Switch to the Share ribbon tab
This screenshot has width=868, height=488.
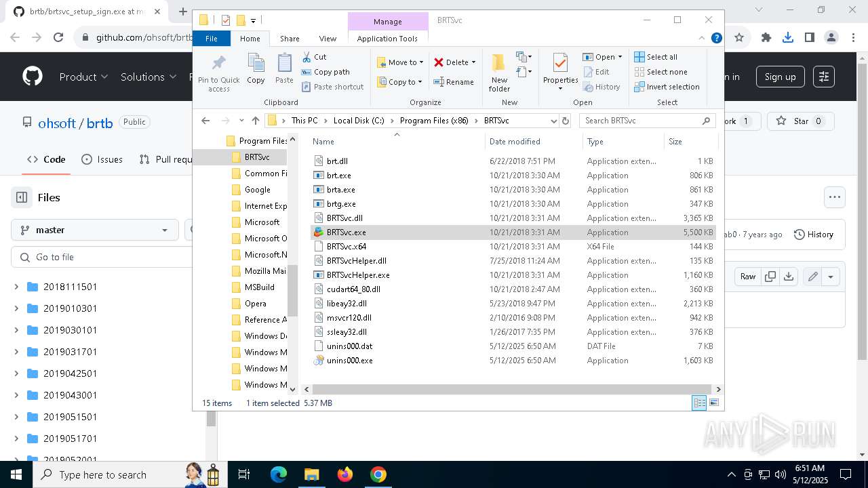290,39
